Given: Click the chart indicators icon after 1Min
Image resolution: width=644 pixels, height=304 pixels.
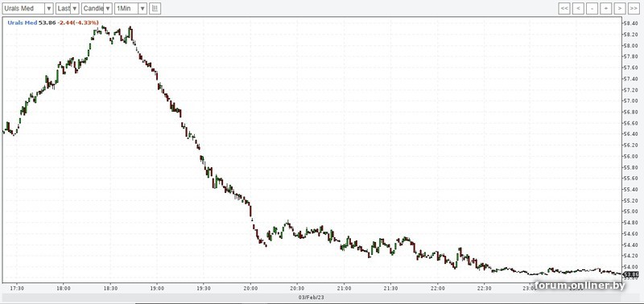Looking at the screenshot, I should 155,8.
